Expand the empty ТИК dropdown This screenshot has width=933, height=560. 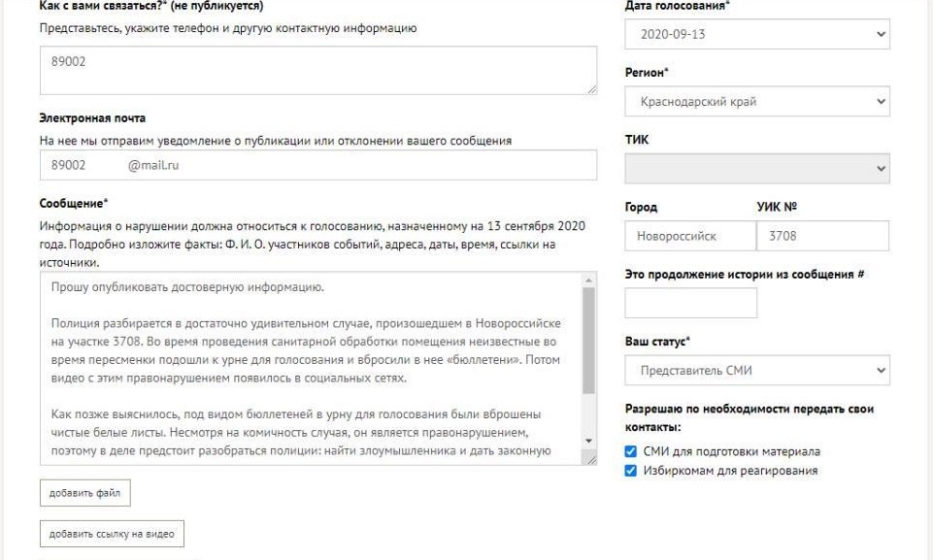pos(757,169)
